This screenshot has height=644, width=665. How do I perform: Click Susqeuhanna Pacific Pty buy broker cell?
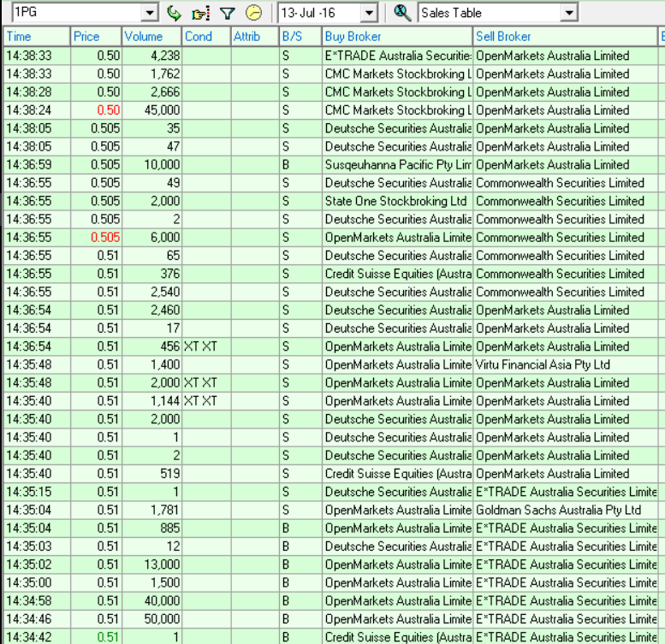[x=397, y=164]
